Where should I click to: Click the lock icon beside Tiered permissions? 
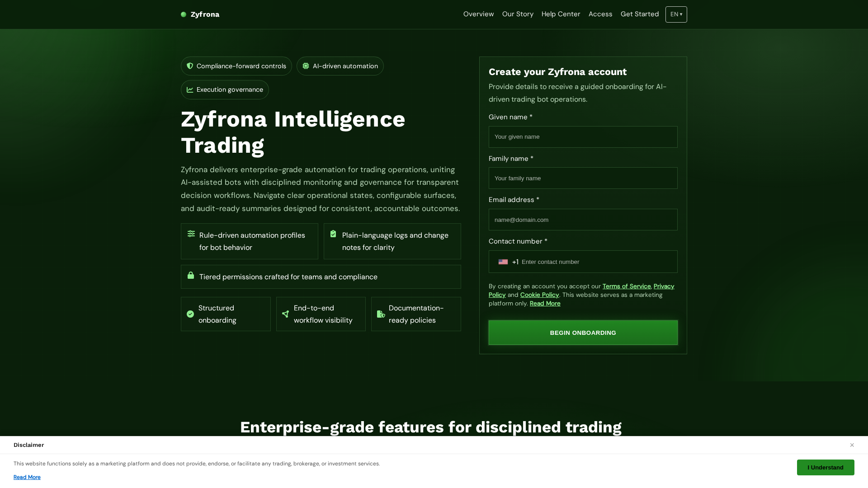point(191,275)
